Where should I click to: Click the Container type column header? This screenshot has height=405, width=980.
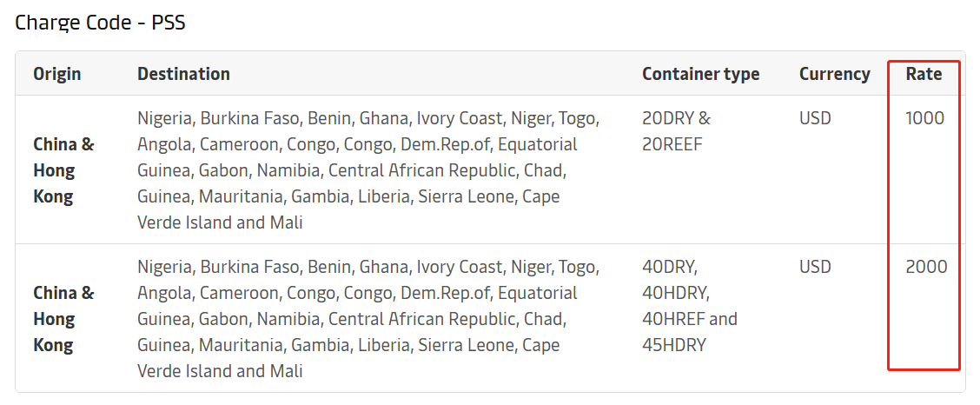click(x=700, y=74)
